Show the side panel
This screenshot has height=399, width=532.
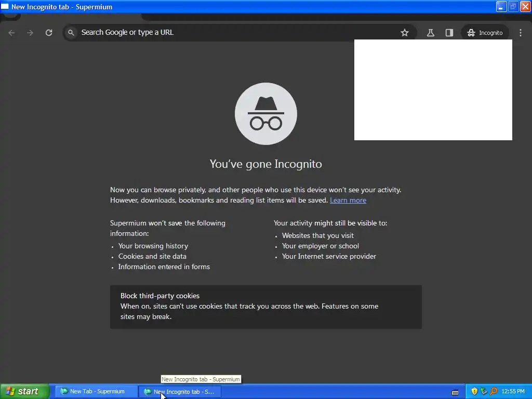[x=449, y=33]
